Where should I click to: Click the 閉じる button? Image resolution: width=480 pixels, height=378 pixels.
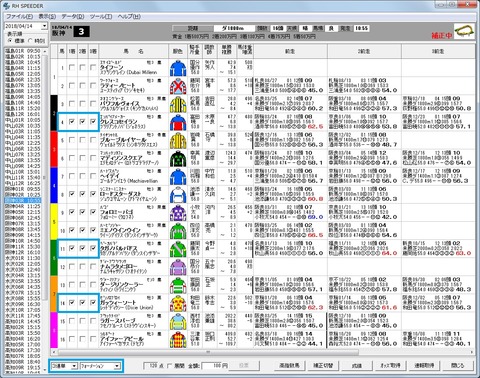(458, 365)
